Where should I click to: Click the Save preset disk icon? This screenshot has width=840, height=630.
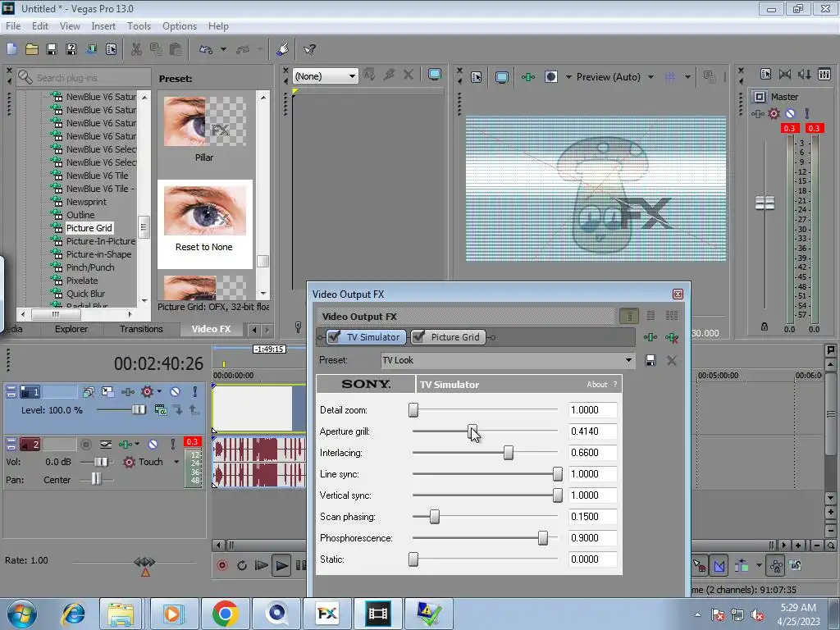coord(651,361)
